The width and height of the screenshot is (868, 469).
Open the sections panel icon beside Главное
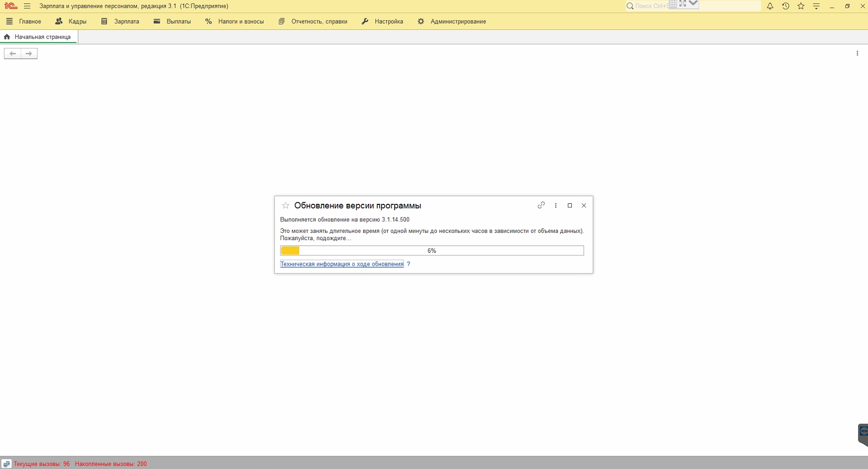[x=9, y=22]
